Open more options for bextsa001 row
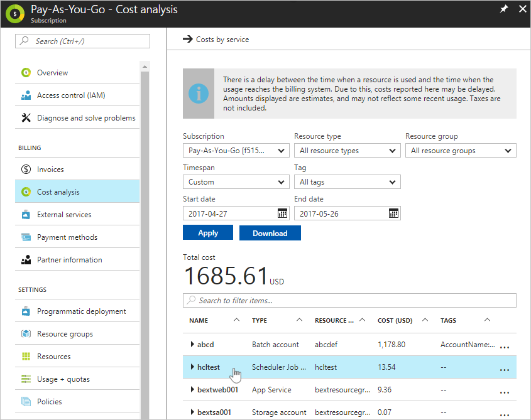Screen dimensions: 531x420 click(505, 414)
